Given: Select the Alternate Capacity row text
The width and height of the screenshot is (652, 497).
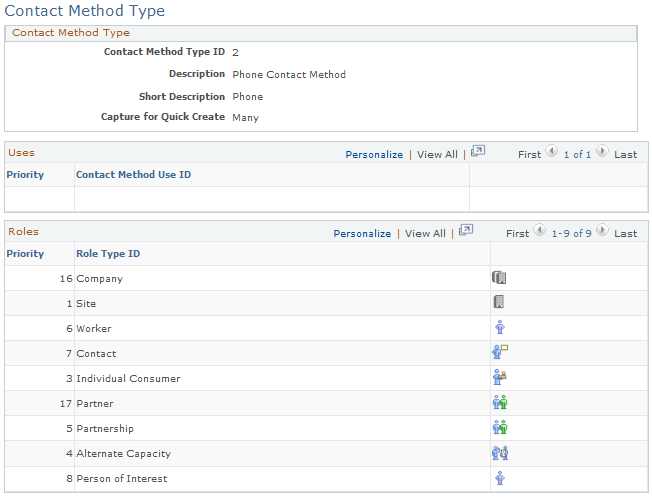Looking at the screenshot, I should (123, 453).
